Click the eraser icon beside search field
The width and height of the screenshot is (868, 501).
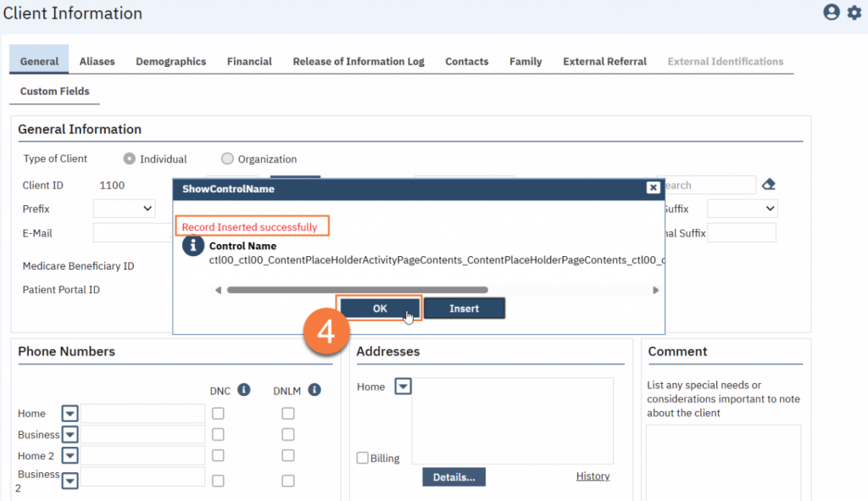(768, 185)
